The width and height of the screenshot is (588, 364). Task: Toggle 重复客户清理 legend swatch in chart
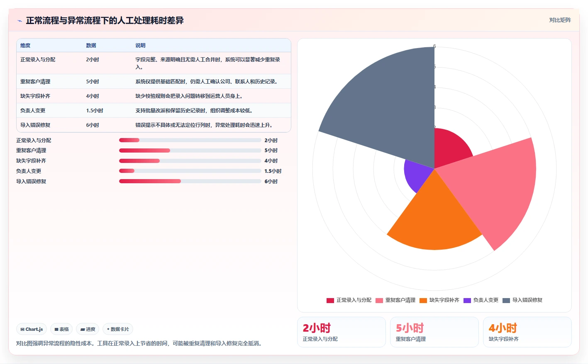tap(379, 300)
